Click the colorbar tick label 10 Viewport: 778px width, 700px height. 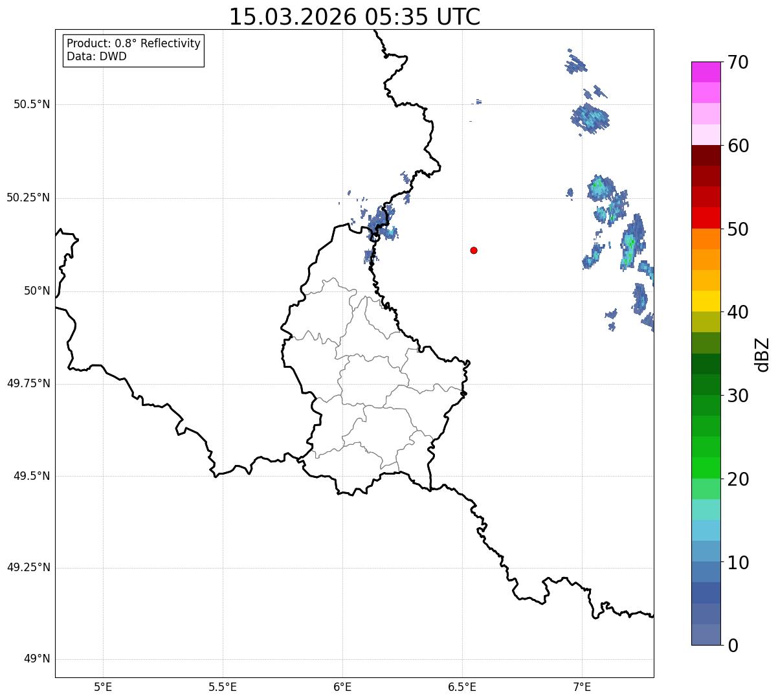click(x=738, y=563)
